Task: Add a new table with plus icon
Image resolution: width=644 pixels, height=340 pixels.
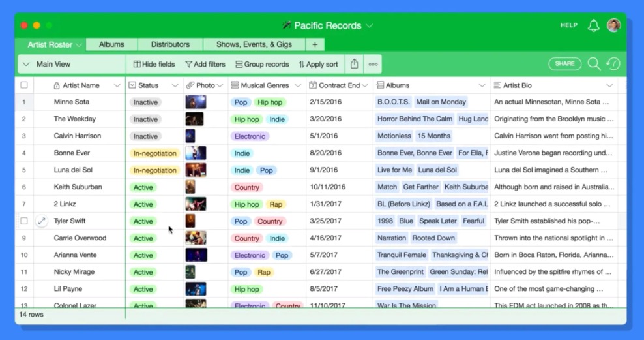Action: [315, 44]
